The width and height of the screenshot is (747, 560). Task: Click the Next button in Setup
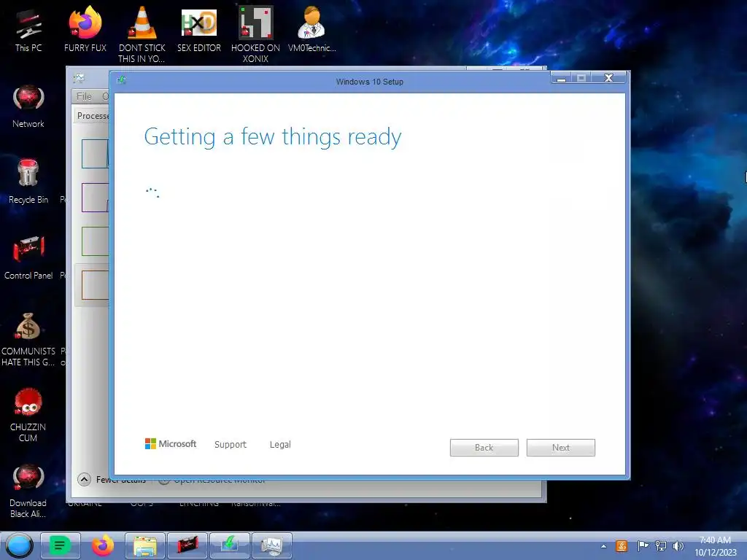561,448
